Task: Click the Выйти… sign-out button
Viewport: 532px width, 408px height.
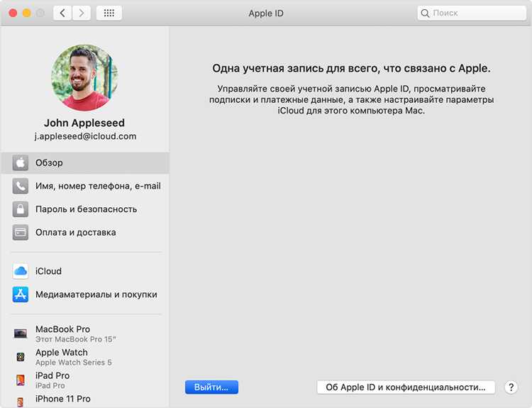Action: 211,387
